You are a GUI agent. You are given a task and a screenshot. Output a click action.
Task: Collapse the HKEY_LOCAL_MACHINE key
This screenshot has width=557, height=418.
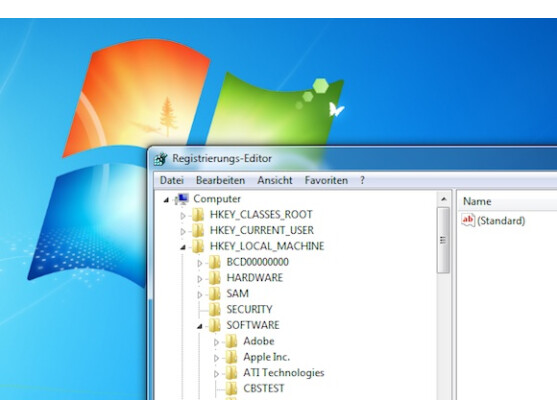(x=183, y=247)
